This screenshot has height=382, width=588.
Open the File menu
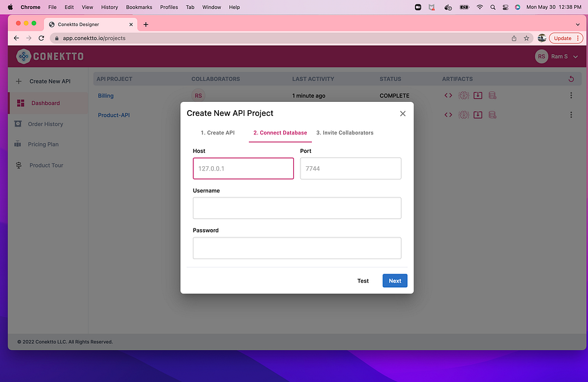(x=52, y=7)
